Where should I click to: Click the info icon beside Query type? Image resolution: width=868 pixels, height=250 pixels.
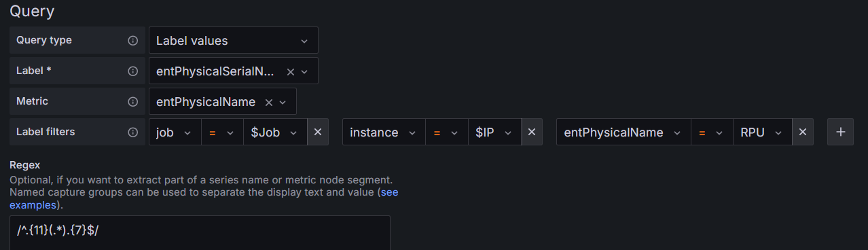tap(133, 41)
